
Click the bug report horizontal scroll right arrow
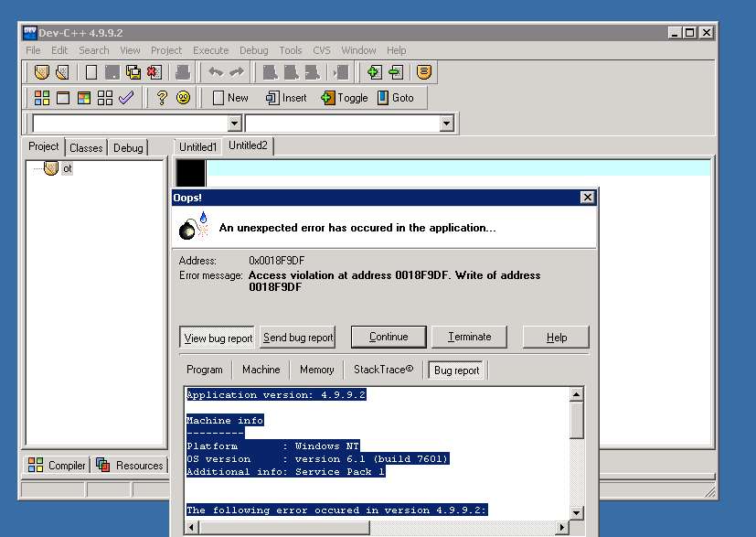pos(561,527)
